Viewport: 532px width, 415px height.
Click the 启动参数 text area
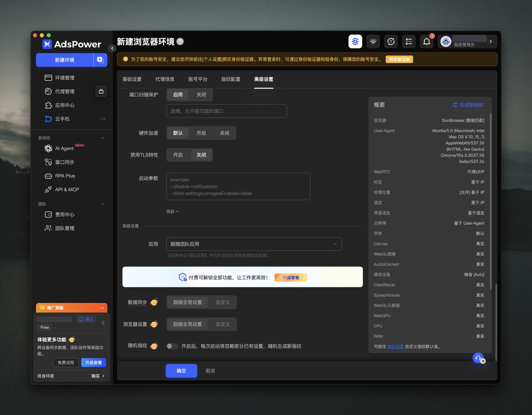(238, 186)
